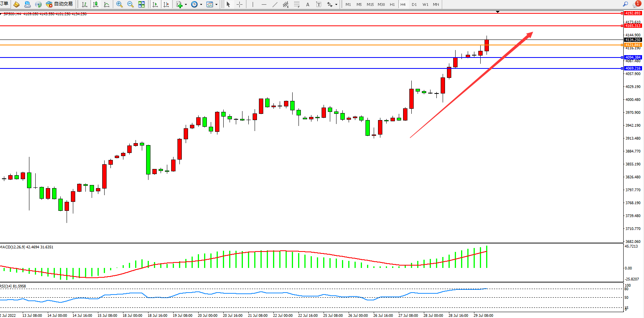Switch to the D1 timeframe
The width and height of the screenshot is (644, 318).
(414, 4)
